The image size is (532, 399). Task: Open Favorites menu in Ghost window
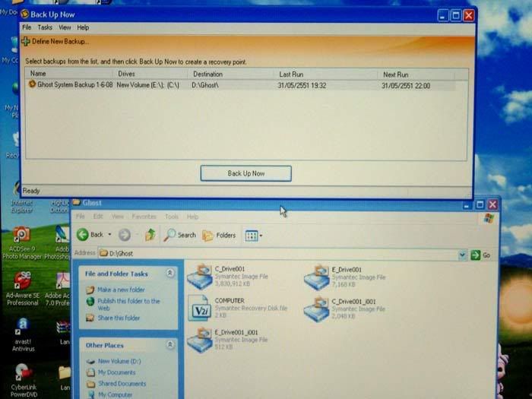(x=144, y=217)
